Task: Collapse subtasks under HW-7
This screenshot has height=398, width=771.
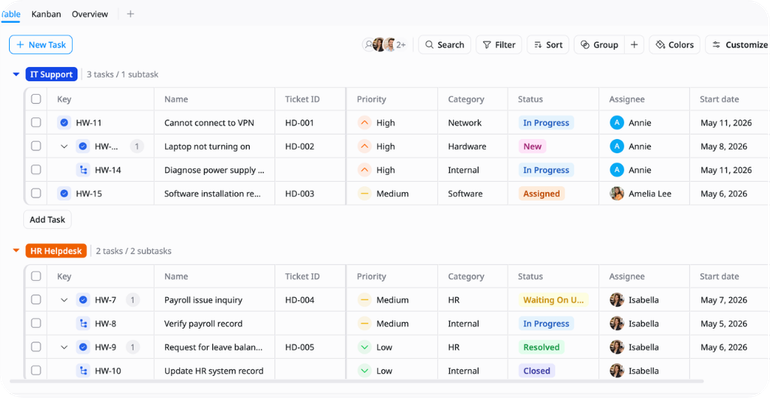Action: click(x=64, y=300)
